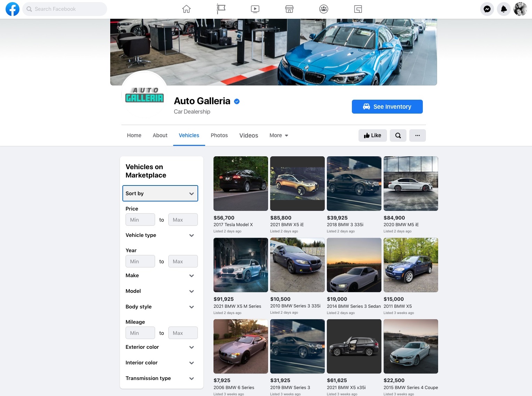
Task: Click the verified badge next to Auto Galleria
Action: [237, 101]
